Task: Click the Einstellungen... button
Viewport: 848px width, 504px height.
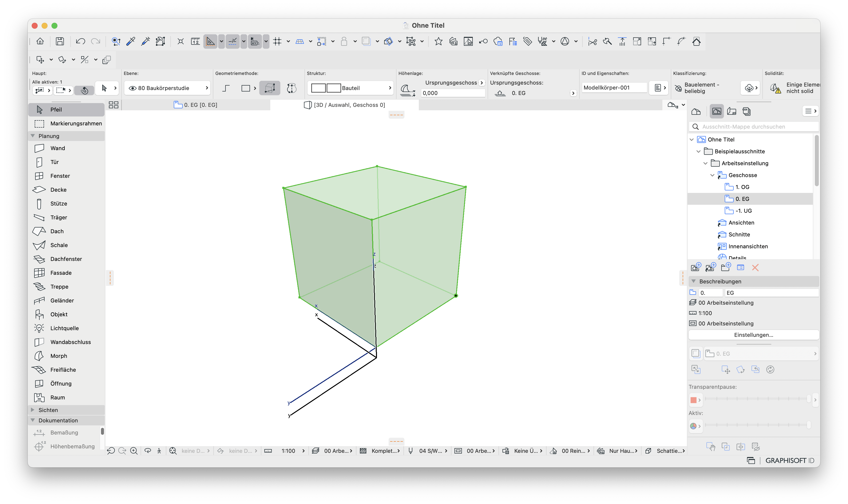Action: pyautogui.click(x=753, y=335)
